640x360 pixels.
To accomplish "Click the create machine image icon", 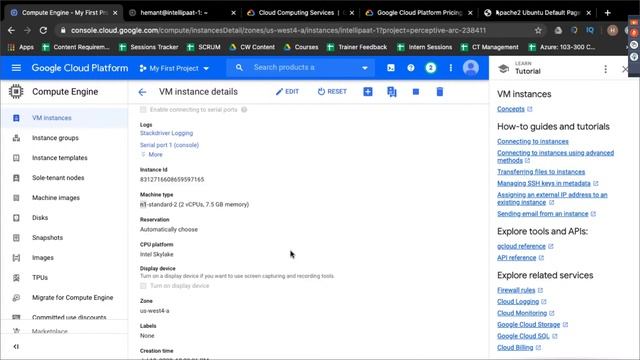I will coord(392,92).
